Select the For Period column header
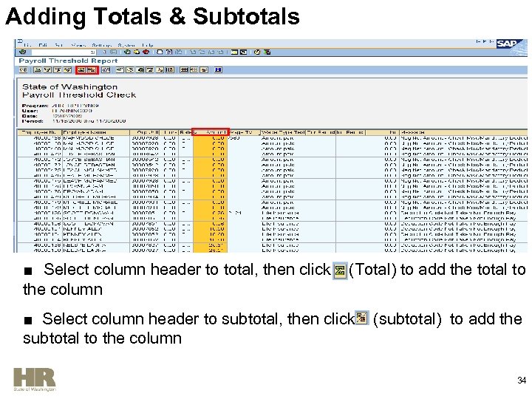 (321, 132)
